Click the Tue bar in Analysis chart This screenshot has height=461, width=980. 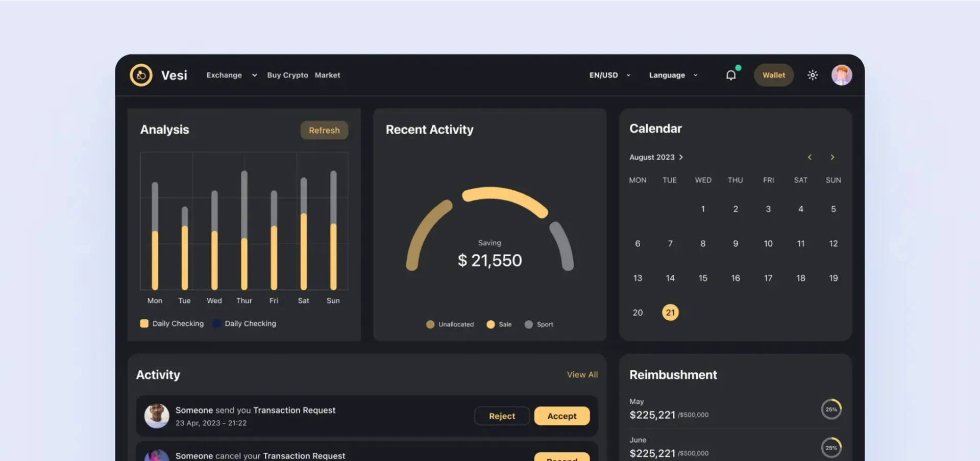pyautogui.click(x=184, y=248)
